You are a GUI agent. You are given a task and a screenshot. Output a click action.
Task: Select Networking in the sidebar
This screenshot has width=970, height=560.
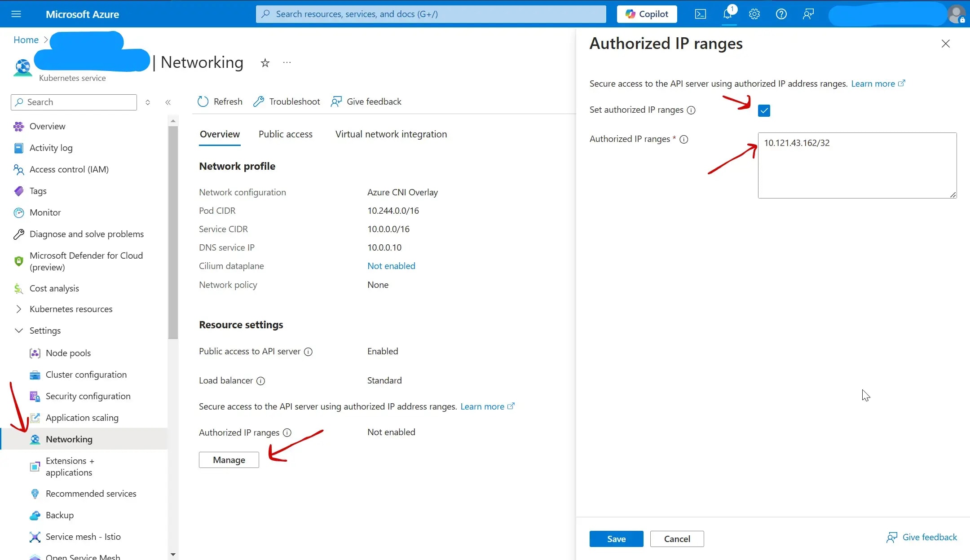(x=84, y=439)
